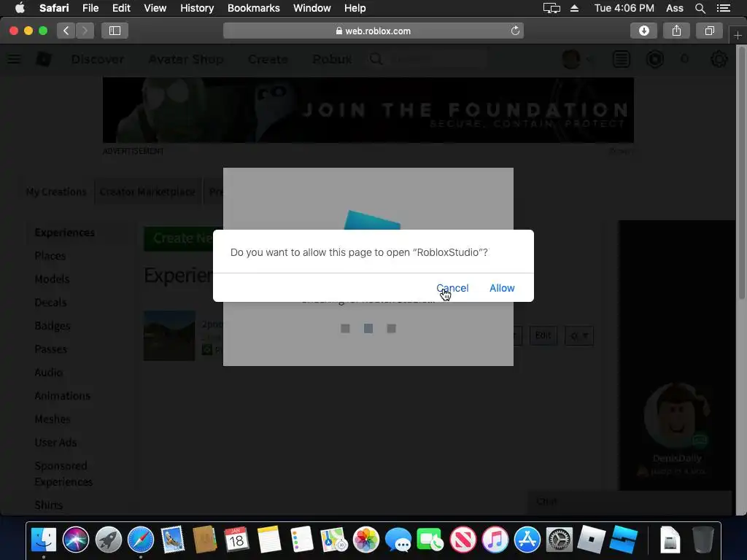Select Decals in the sidebar
747x560 pixels.
[50, 303]
